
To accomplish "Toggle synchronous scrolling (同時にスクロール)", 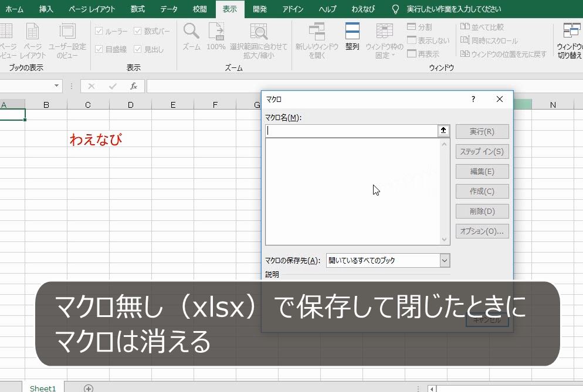I will 489,40.
